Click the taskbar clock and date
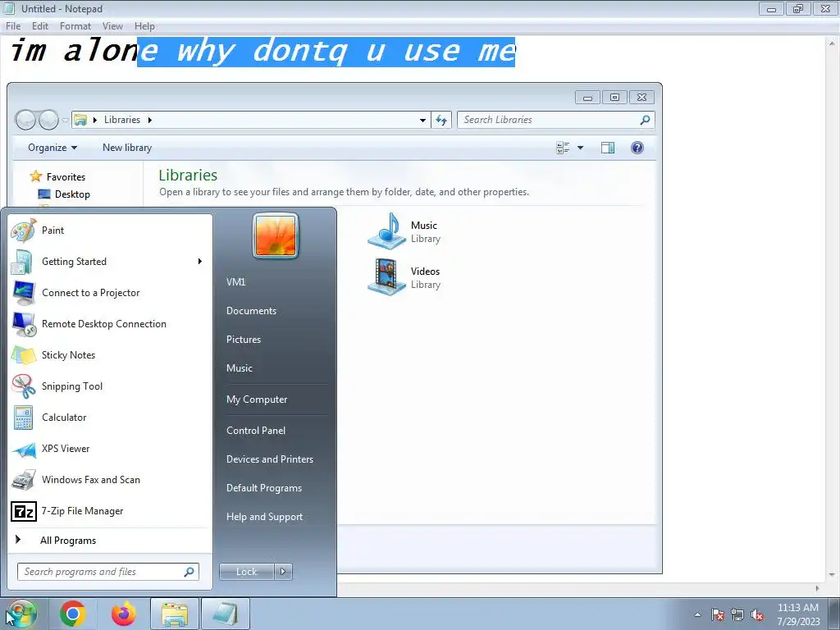Image resolution: width=840 pixels, height=630 pixels. (x=798, y=614)
